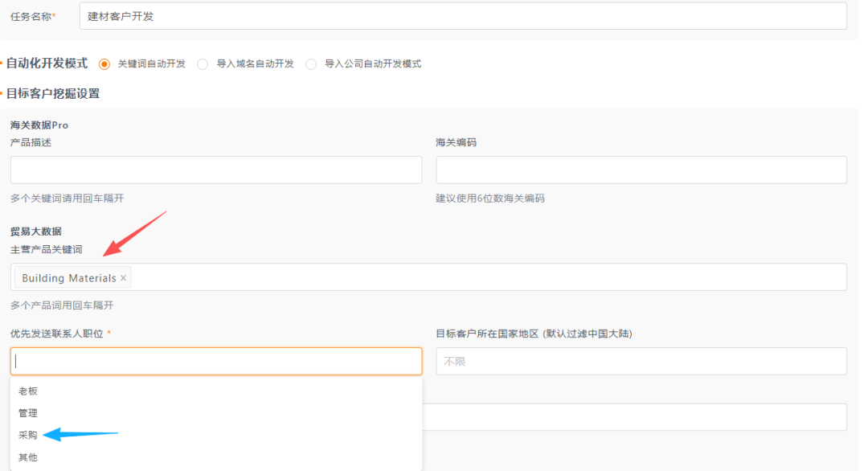The height and width of the screenshot is (471, 868).
Task: Click the 多个关键词请用回车隔开 hint text
Action: click(x=67, y=199)
